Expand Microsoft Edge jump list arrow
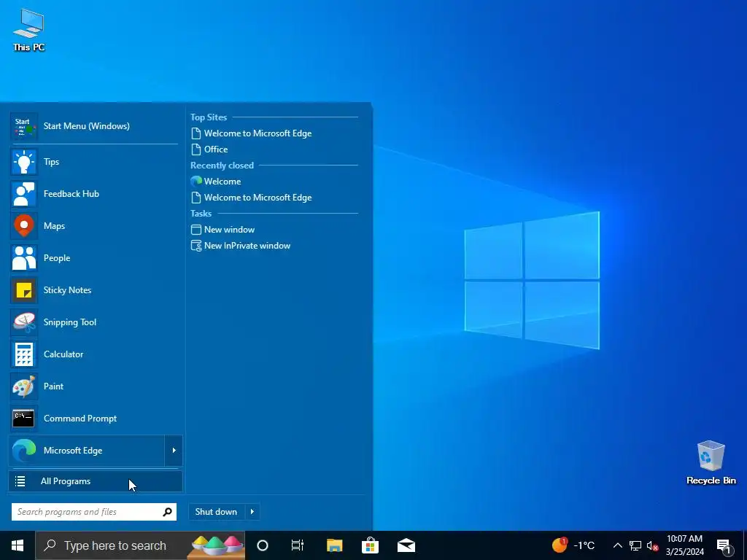 click(x=174, y=451)
